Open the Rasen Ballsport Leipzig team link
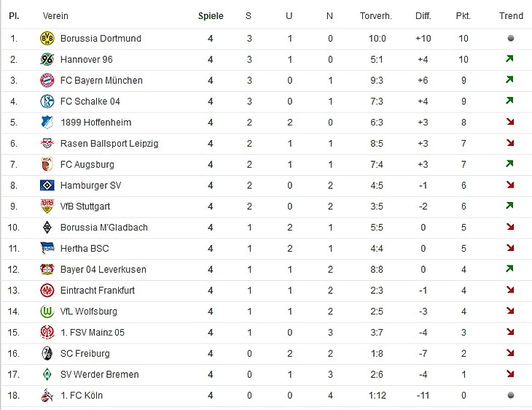This screenshot has width=532, height=410. coord(109,144)
